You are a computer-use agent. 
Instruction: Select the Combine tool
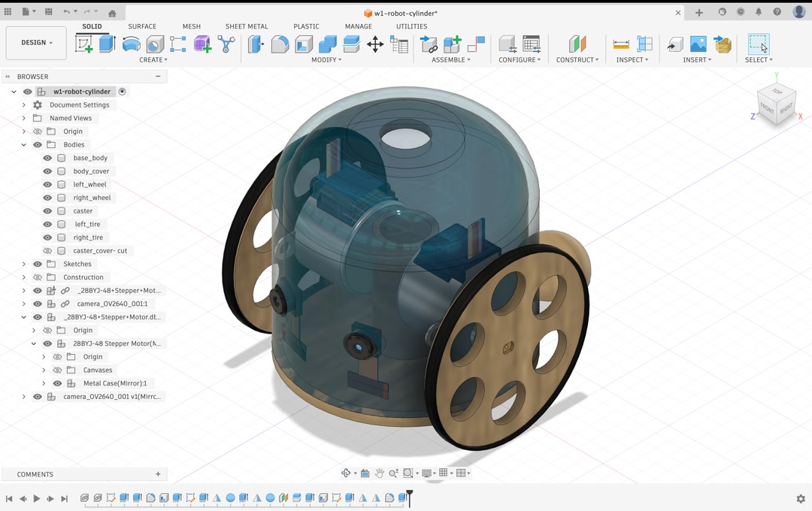(x=327, y=44)
